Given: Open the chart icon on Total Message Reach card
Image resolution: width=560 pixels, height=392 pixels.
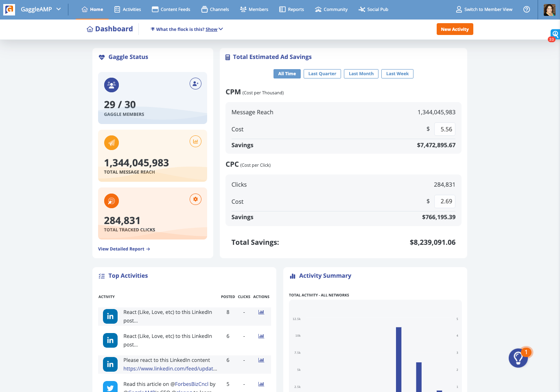Looking at the screenshot, I should (x=195, y=142).
